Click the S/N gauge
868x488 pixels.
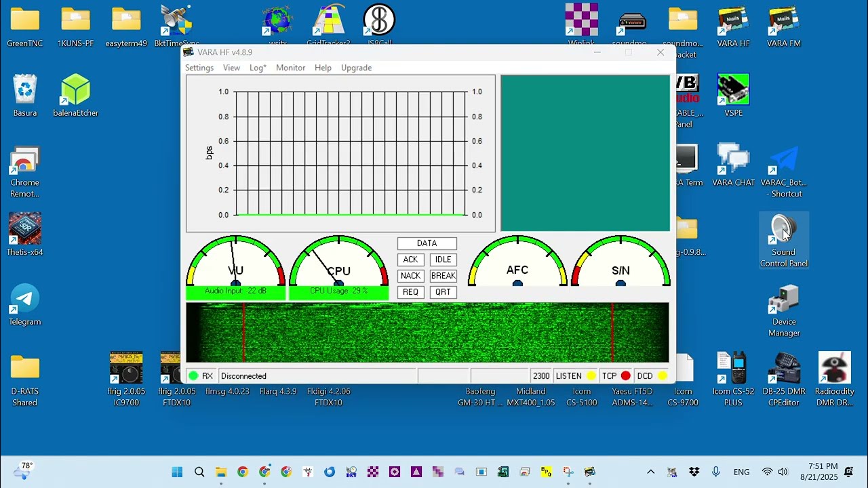[620, 261]
